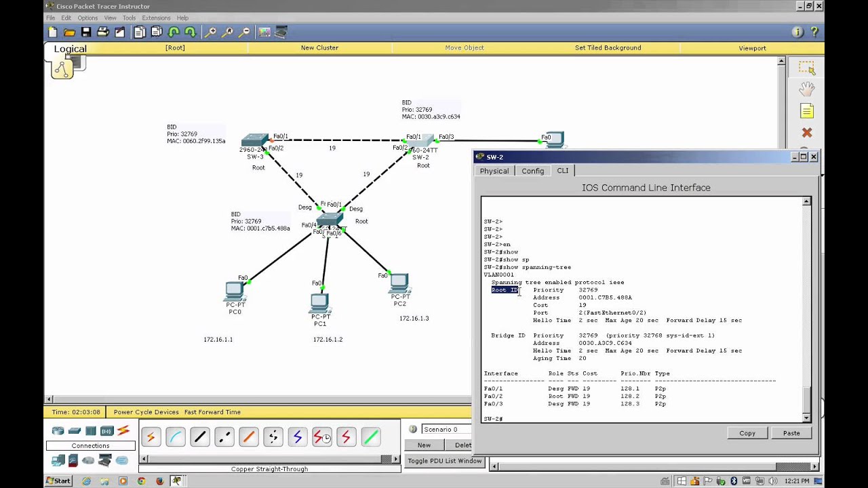The image size is (868, 488).
Task: Click the green Redo arrow icon
Action: tap(190, 32)
